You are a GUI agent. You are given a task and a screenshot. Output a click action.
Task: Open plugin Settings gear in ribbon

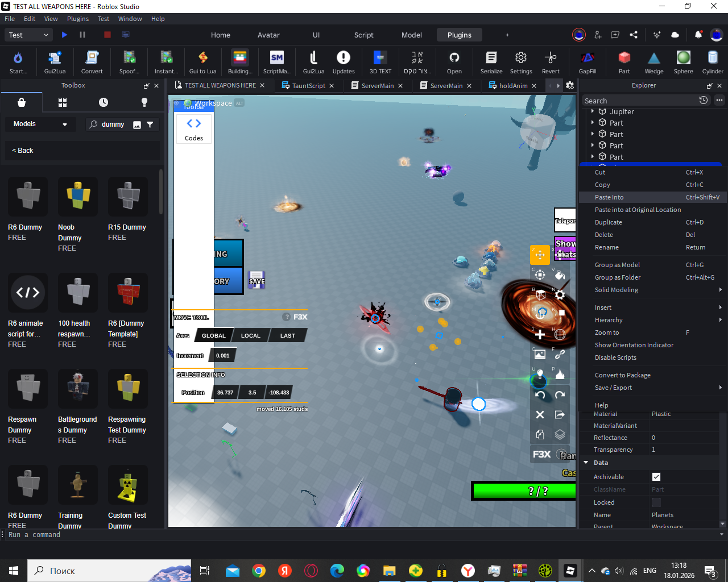(x=521, y=62)
